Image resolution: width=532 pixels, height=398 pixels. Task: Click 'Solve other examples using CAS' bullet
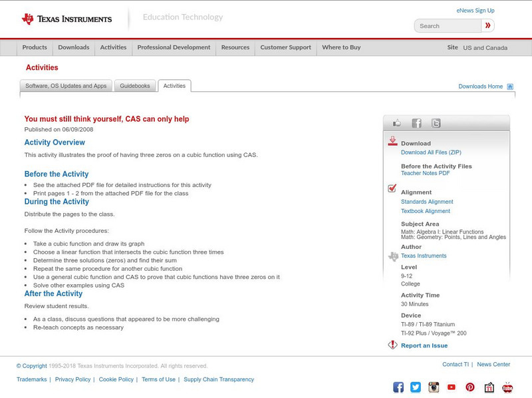coord(78,286)
